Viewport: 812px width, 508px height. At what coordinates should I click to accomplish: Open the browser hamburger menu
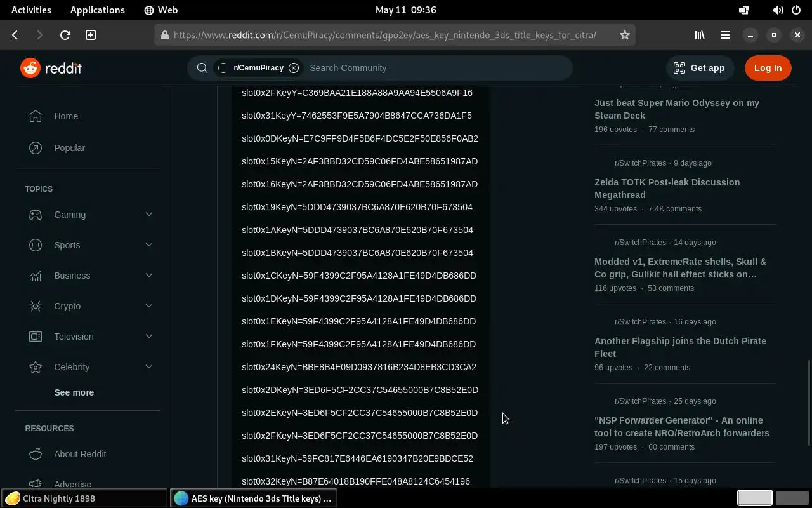[x=724, y=35]
